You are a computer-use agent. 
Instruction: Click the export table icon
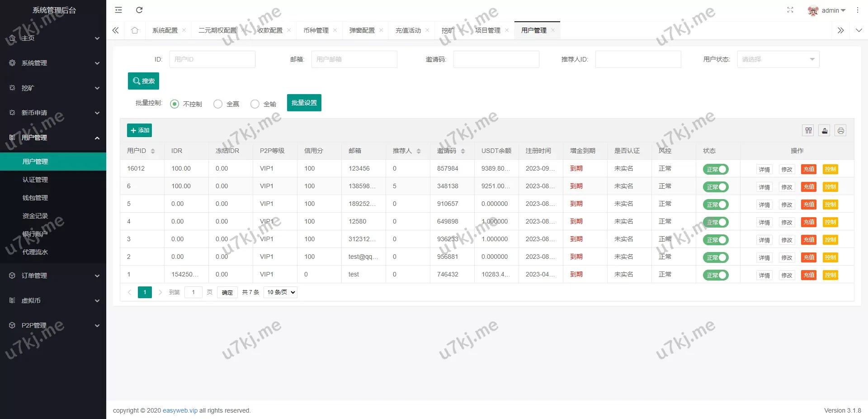(825, 131)
